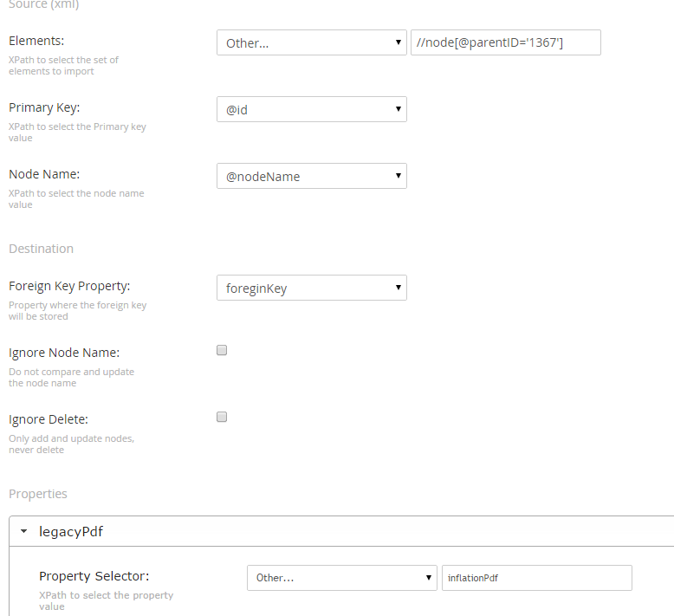The width and height of the screenshot is (674, 616).
Task: Click the Property Selector dropdown arrow icon
Action: pyautogui.click(x=428, y=577)
